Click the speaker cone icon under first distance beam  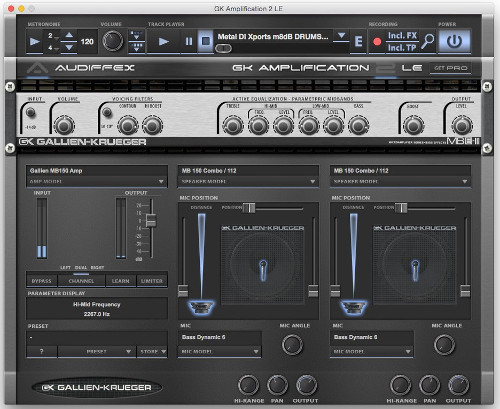click(x=201, y=307)
